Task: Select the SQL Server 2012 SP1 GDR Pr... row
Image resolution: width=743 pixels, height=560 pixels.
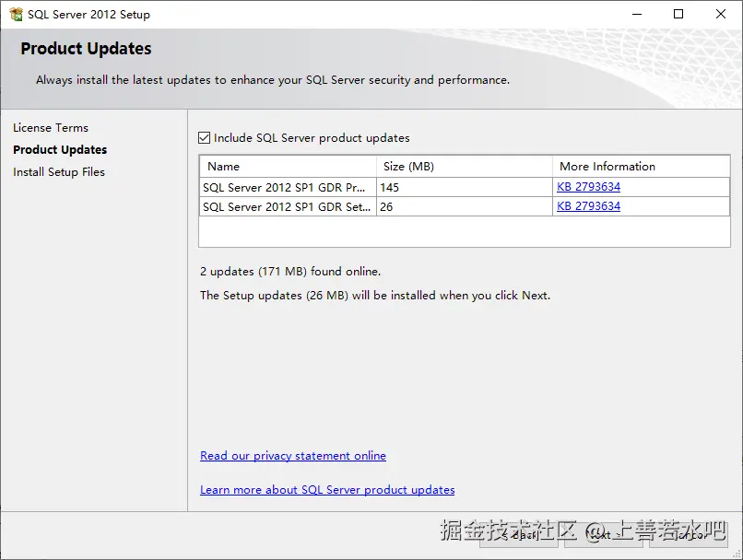Action: pyautogui.click(x=465, y=187)
